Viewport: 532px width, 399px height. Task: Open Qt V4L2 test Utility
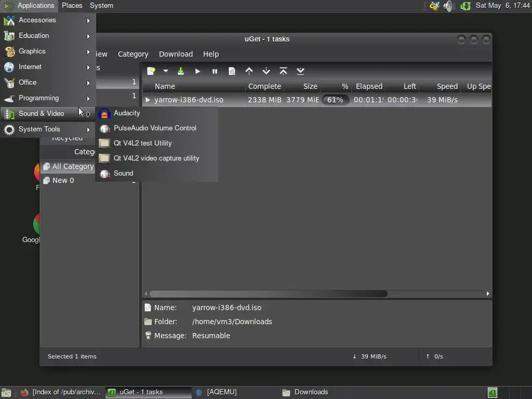coord(157,143)
